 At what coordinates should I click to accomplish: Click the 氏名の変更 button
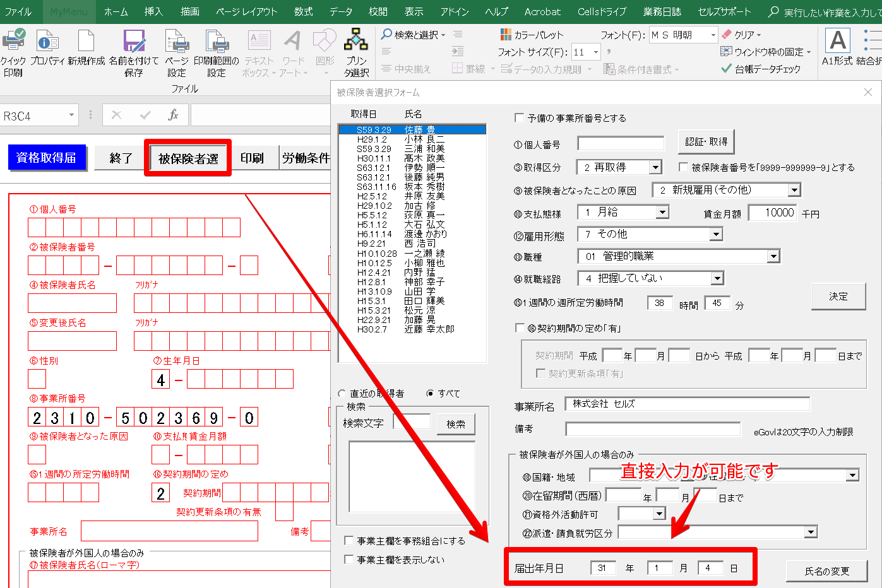pos(826,571)
